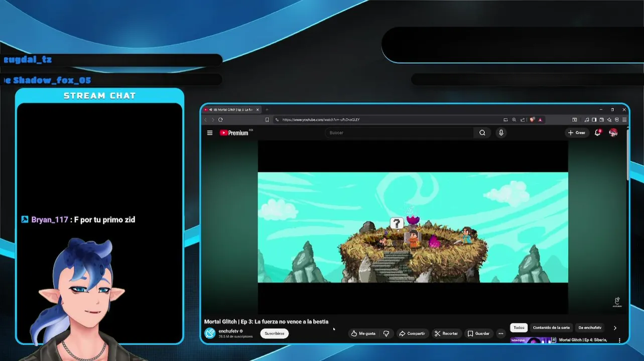The width and height of the screenshot is (644, 361).
Task: Open more actions three-dot button under video
Action: pos(500,333)
